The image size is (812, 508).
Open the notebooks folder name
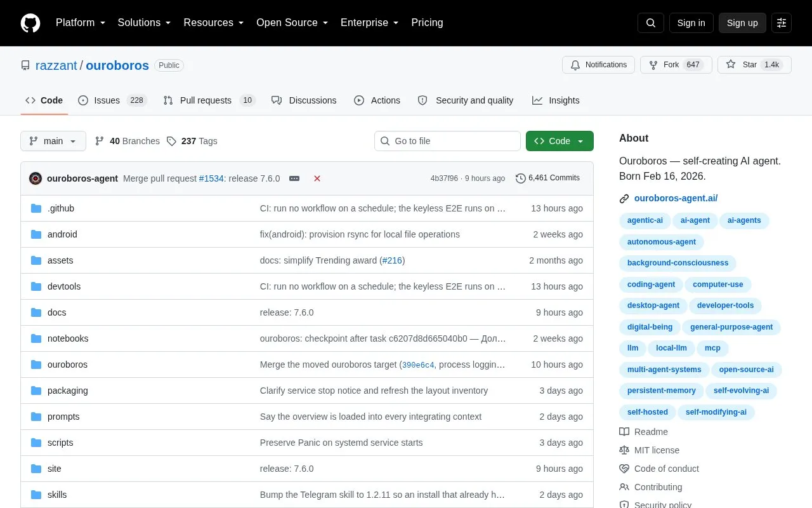pyautogui.click(x=68, y=338)
